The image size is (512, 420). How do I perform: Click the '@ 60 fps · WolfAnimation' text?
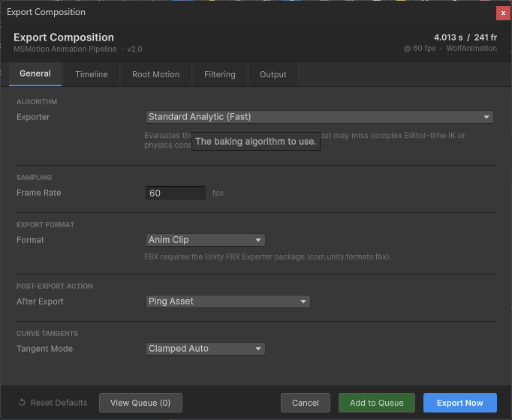[x=450, y=49]
